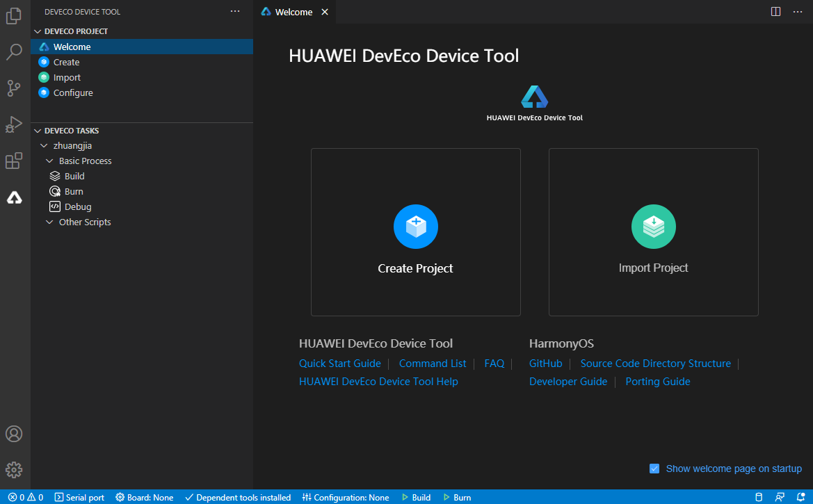Open more actions menu for DevEco Project

(x=234, y=11)
